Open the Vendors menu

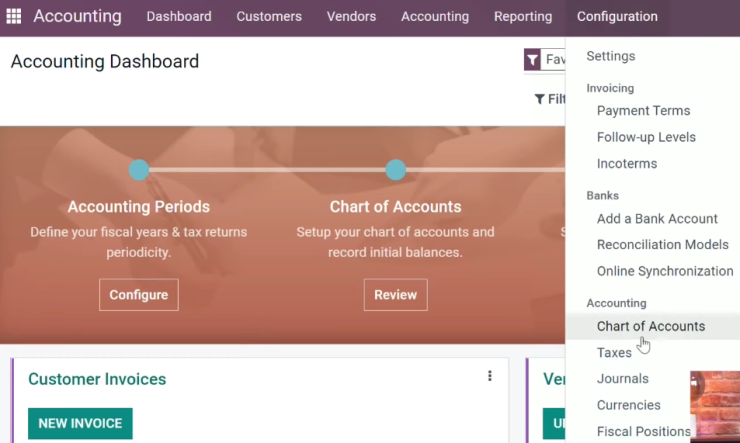coord(351,17)
